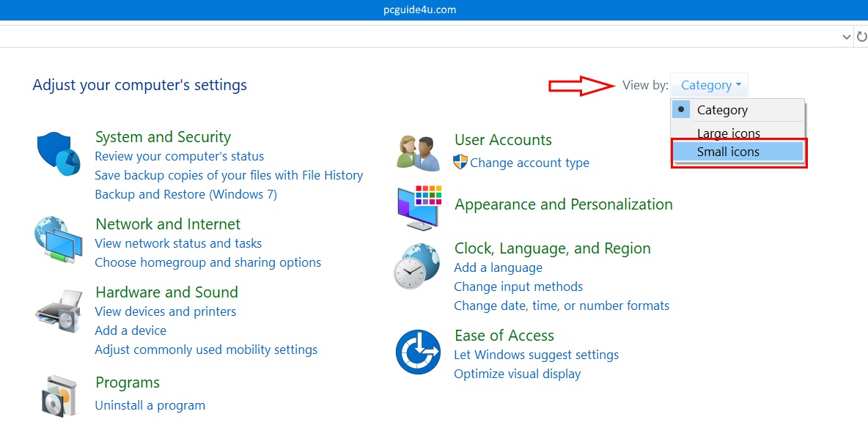Screen dimensions: 868x425
Task: Collapse the View by Category dropdown
Action: [x=710, y=86]
